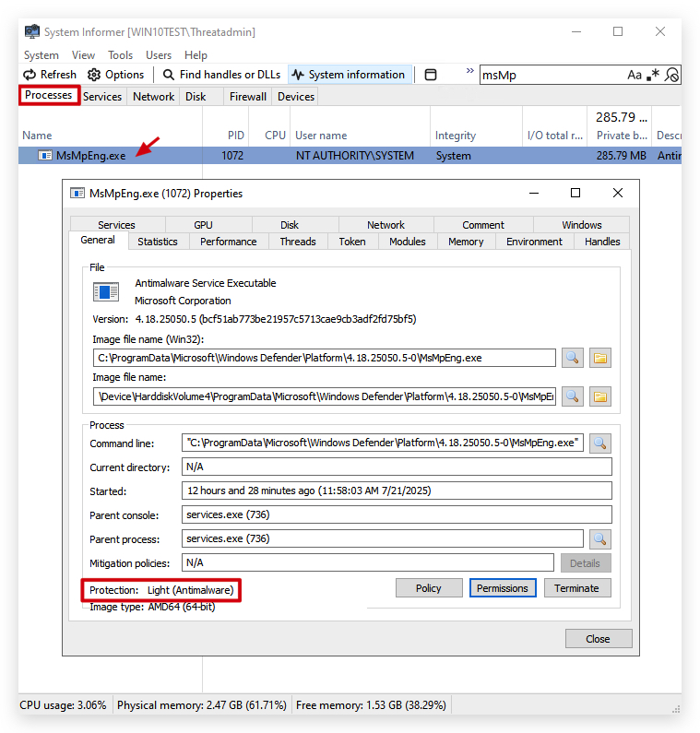
Task: Open the Handles tab in Properties
Action: tap(602, 242)
